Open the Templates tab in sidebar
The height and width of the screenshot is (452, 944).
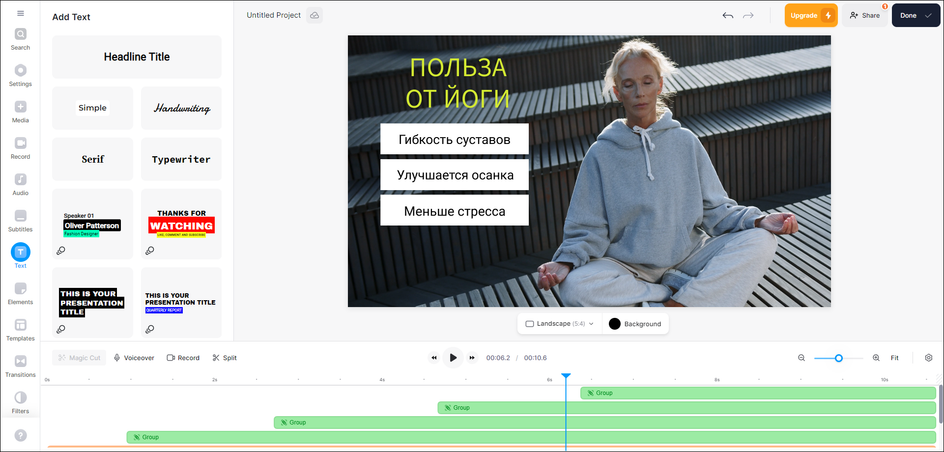20,329
